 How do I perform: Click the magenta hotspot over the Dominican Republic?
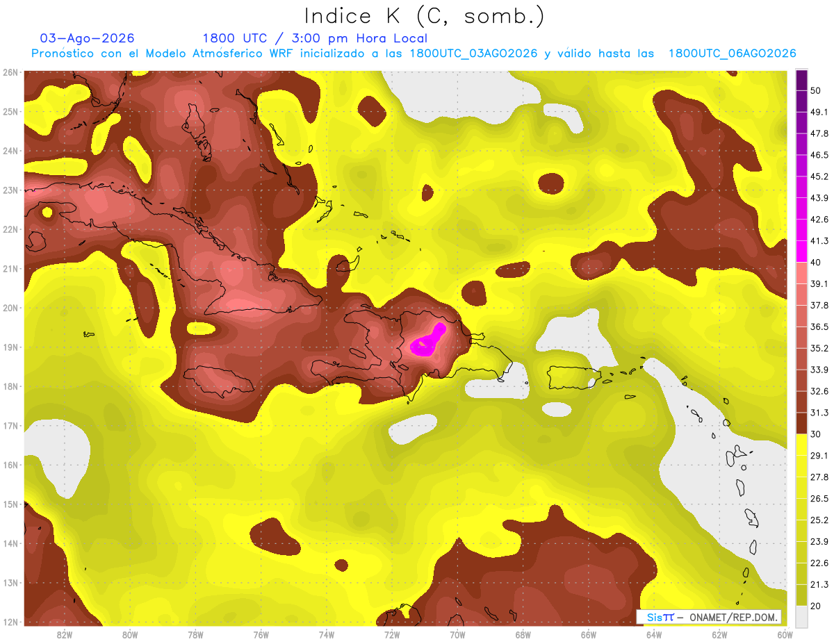[427, 341]
